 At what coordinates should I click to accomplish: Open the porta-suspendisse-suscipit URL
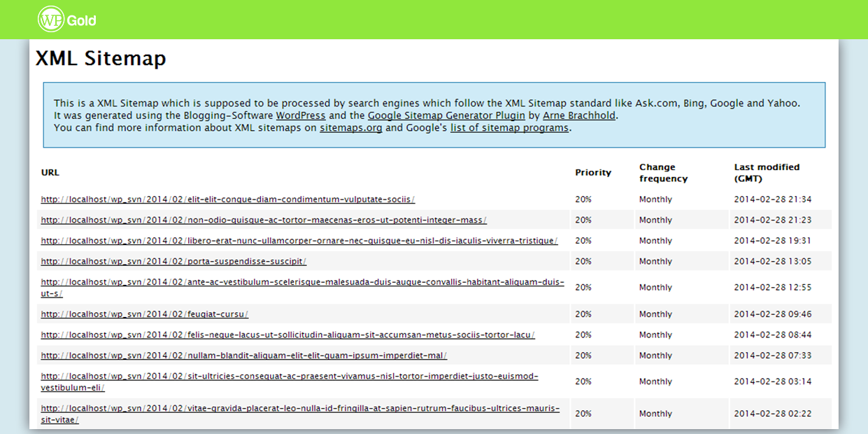[173, 261]
